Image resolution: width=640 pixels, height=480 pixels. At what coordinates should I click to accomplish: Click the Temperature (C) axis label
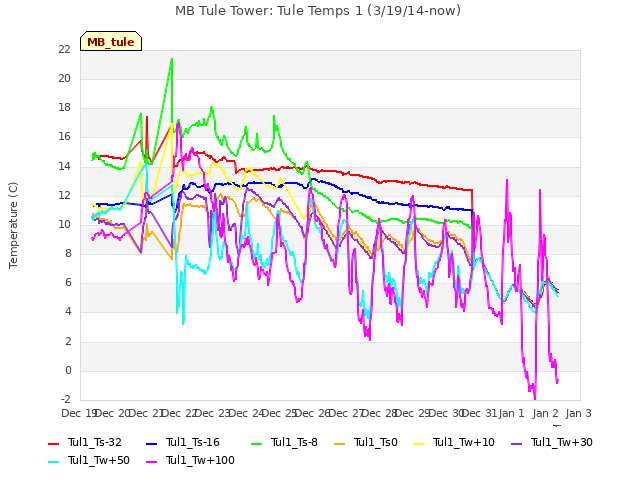13,225
